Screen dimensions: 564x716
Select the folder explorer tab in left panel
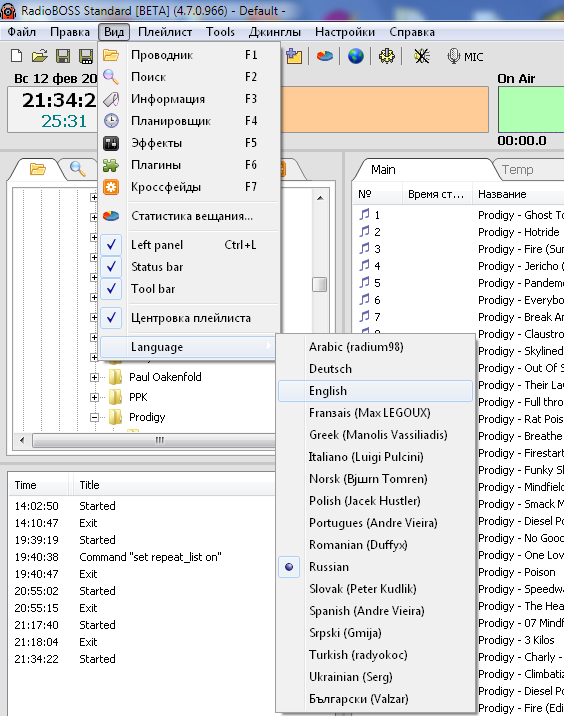point(37,169)
